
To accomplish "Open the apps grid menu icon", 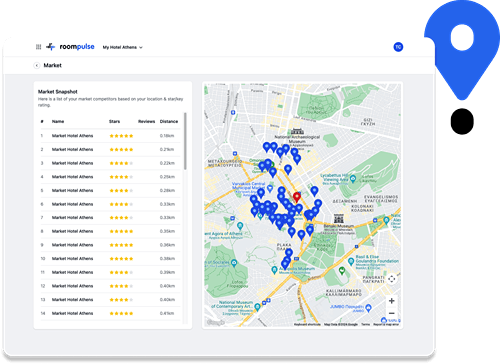I will 38,47.
